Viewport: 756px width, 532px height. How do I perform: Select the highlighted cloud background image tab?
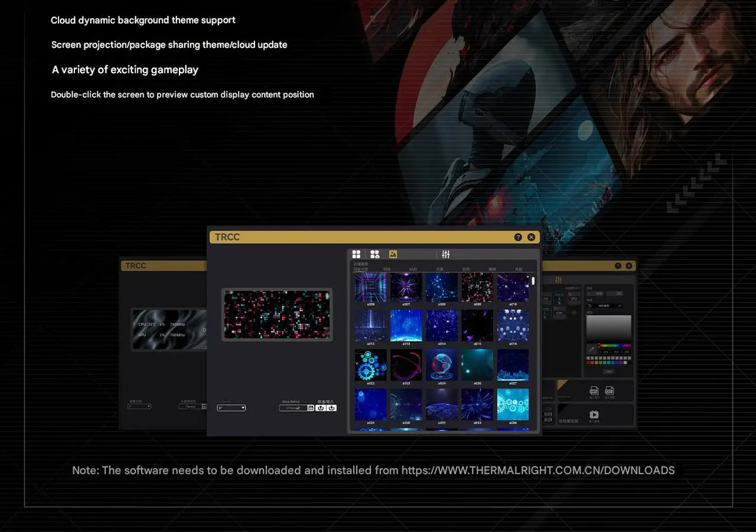393,254
